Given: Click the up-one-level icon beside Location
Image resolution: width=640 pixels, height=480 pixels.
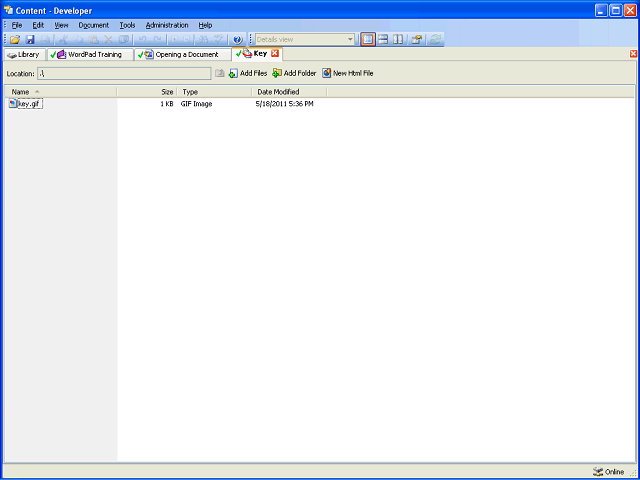Looking at the screenshot, I should point(220,73).
